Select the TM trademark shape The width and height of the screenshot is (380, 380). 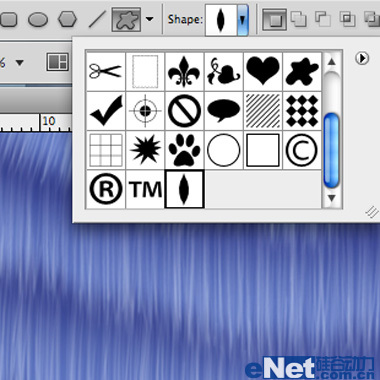coord(145,189)
